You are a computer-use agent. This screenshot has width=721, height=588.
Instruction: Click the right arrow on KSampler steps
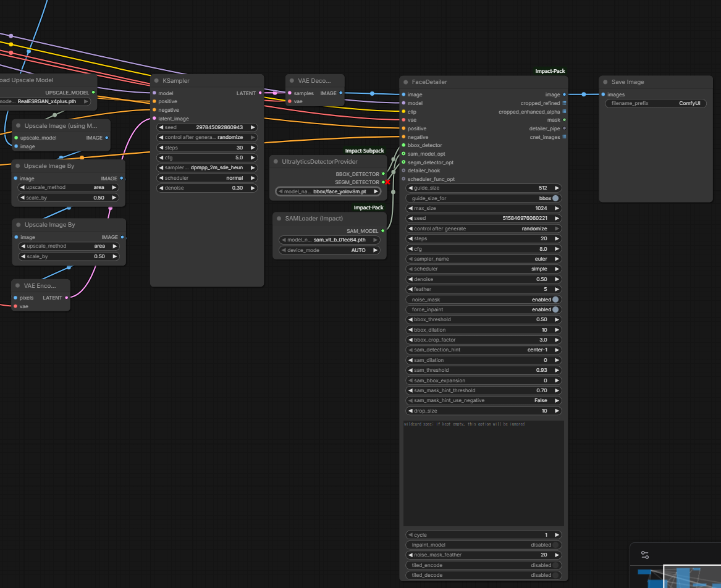(252, 148)
